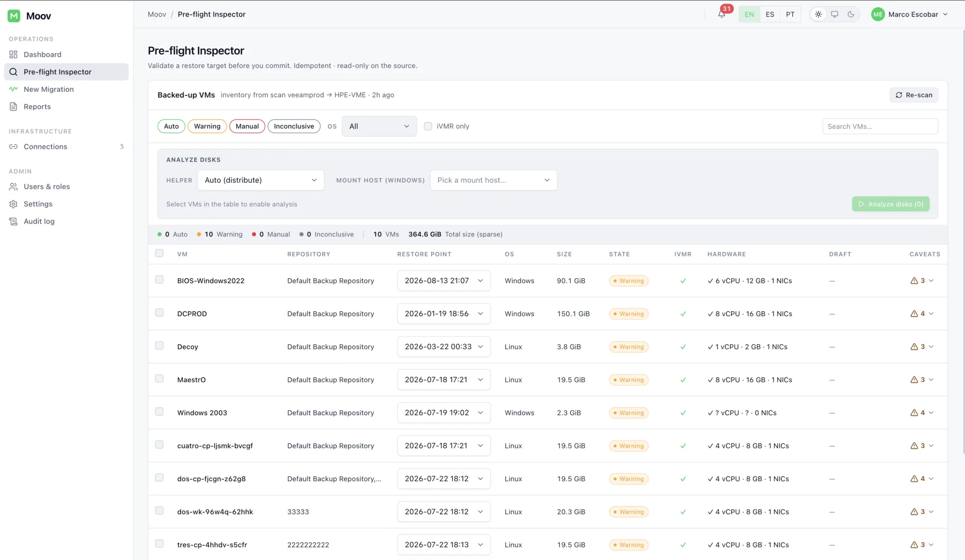This screenshot has height=560, width=965.
Task: Filter by the Warning state pill
Action: pyautogui.click(x=207, y=126)
